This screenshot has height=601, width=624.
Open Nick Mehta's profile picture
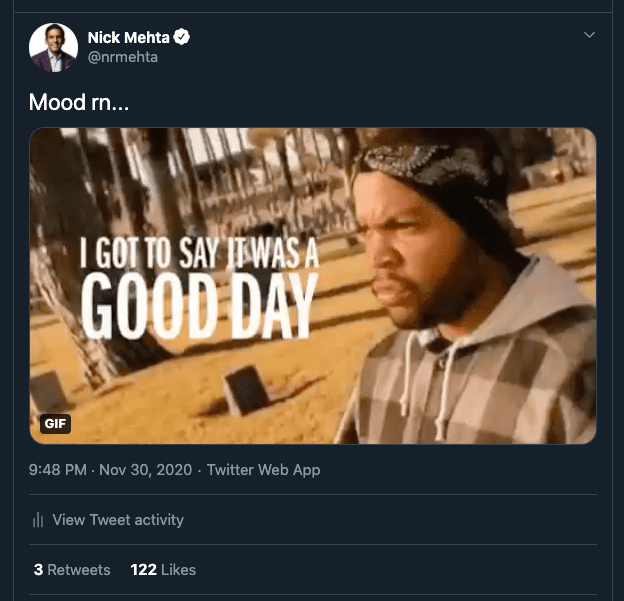53,47
